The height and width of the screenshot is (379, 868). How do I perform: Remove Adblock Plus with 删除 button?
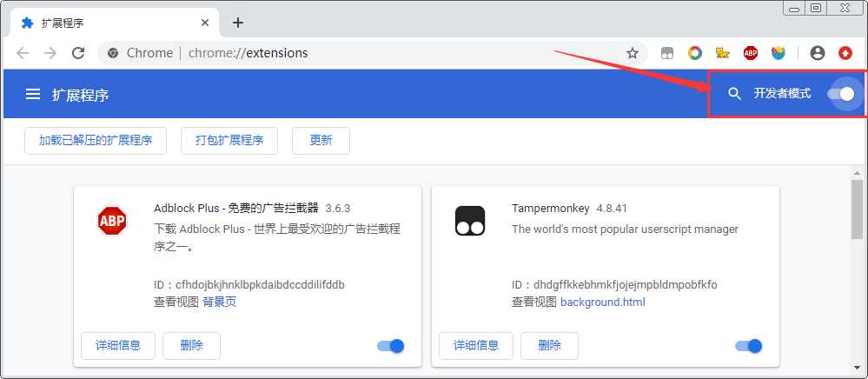click(191, 346)
